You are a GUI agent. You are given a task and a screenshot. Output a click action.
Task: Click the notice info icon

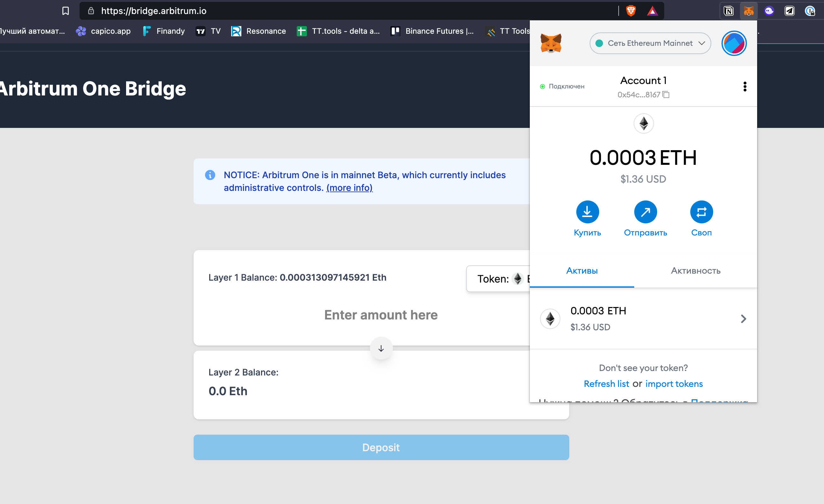tap(210, 175)
